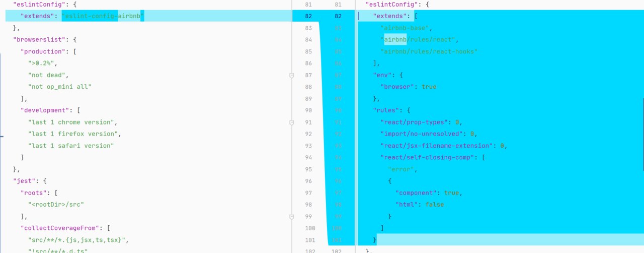This screenshot has height=253, width=644.
Task: Click the "rules" key
Action: (x=387, y=110)
